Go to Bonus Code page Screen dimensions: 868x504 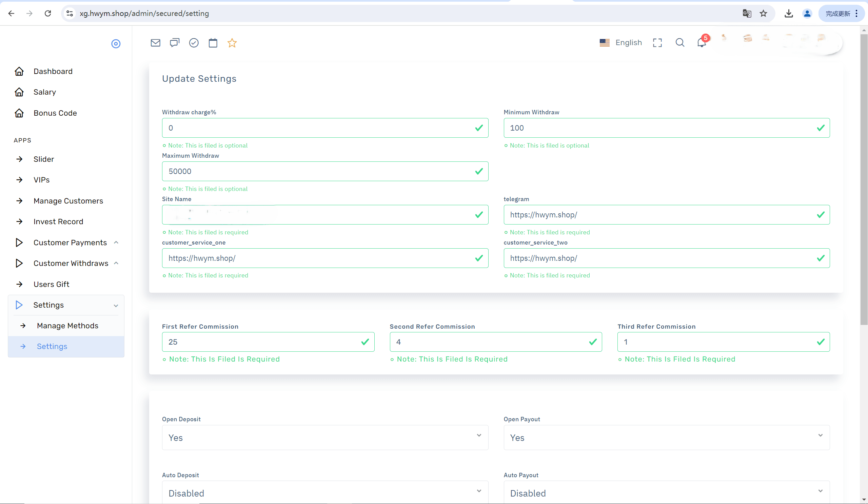(x=55, y=113)
